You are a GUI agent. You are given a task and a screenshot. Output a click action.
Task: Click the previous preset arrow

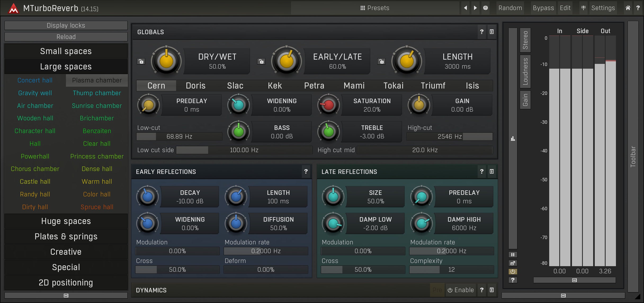pyautogui.click(x=465, y=8)
